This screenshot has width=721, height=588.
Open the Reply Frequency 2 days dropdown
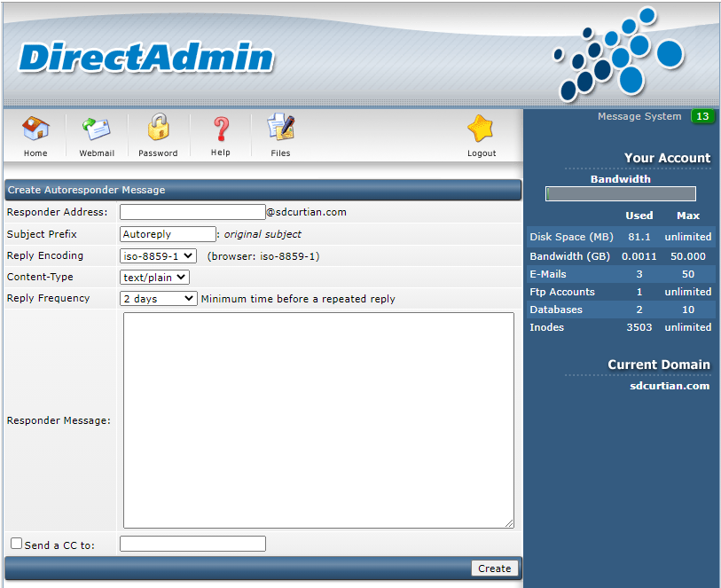(159, 299)
